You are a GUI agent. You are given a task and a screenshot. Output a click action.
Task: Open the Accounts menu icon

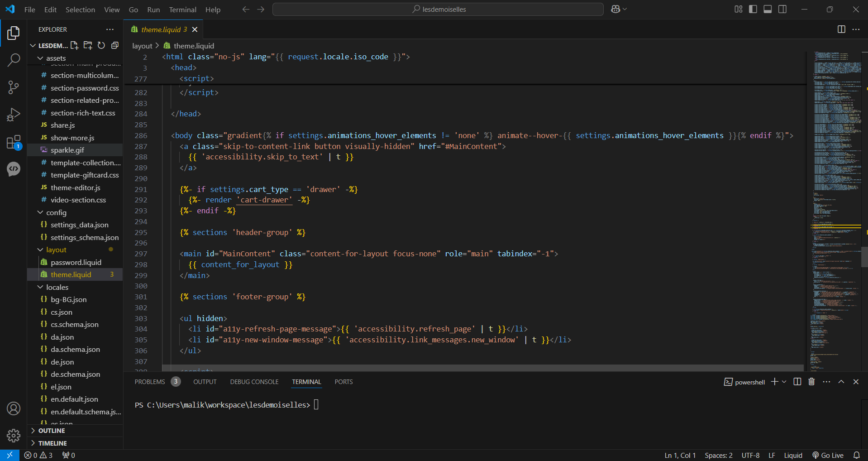pyautogui.click(x=14, y=408)
